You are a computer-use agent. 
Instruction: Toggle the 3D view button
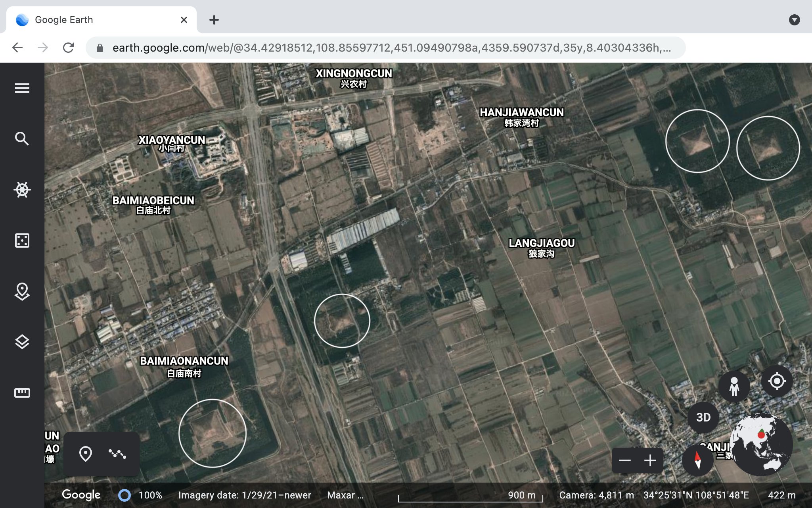tap(703, 418)
